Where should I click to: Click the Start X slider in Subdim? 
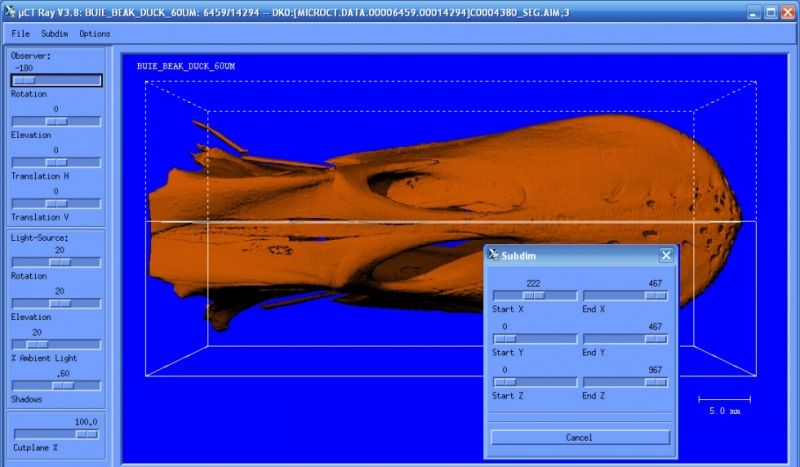[535, 296]
